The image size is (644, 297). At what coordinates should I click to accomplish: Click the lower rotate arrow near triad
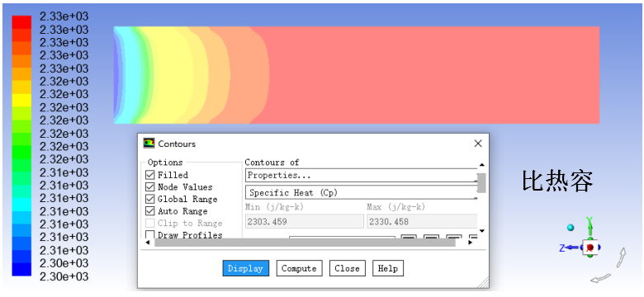[x=600, y=279]
